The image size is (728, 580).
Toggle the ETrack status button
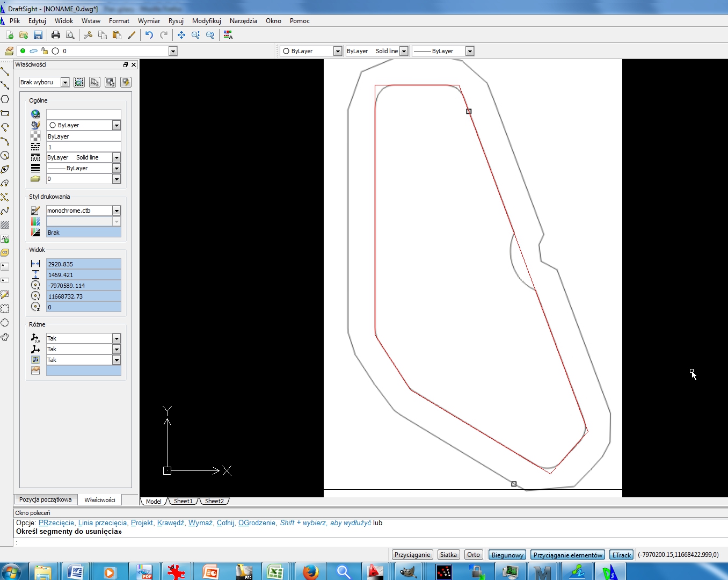click(621, 555)
